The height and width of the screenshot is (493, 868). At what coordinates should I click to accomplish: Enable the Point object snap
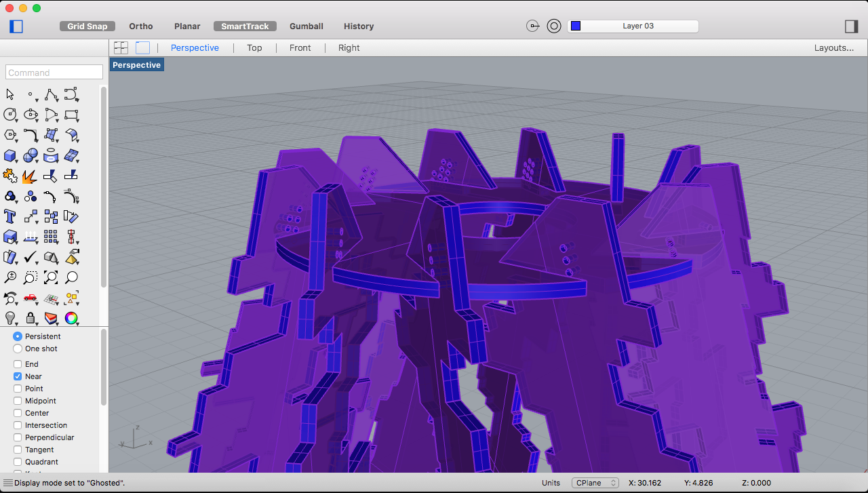[x=18, y=389]
